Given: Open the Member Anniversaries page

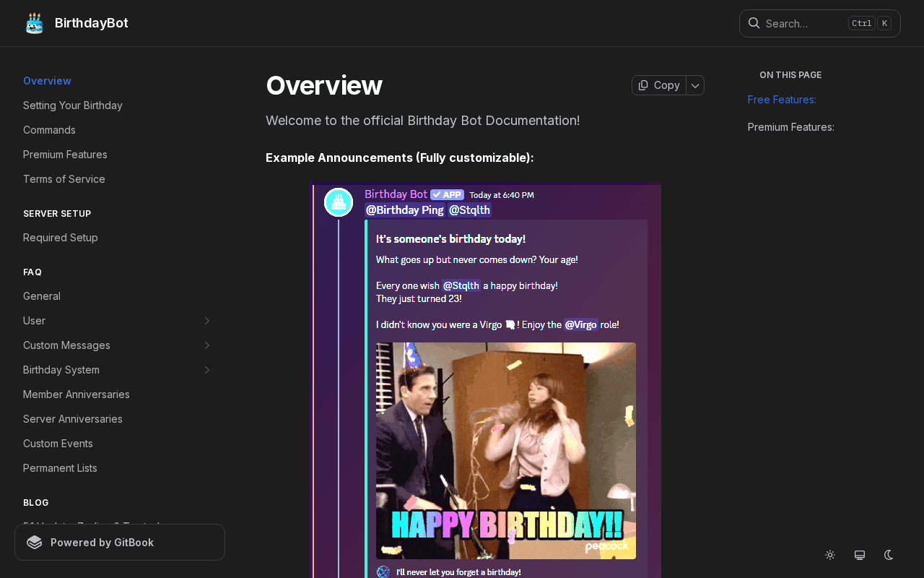Looking at the screenshot, I should pos(77,394).
